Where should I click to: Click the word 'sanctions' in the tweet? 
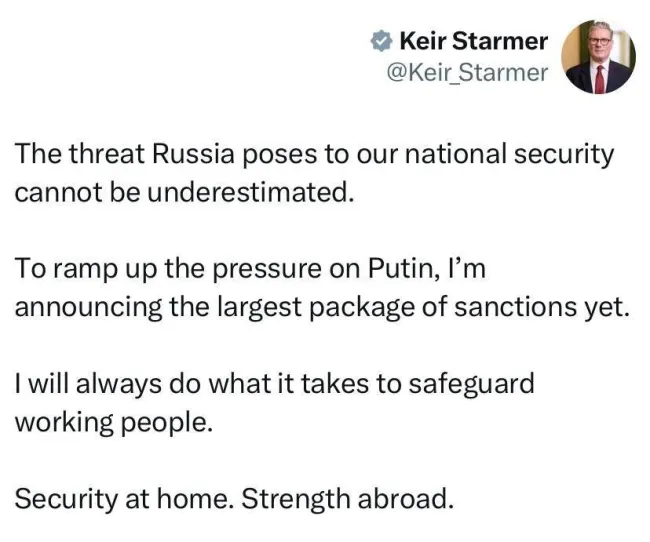(x=516, y=307)
